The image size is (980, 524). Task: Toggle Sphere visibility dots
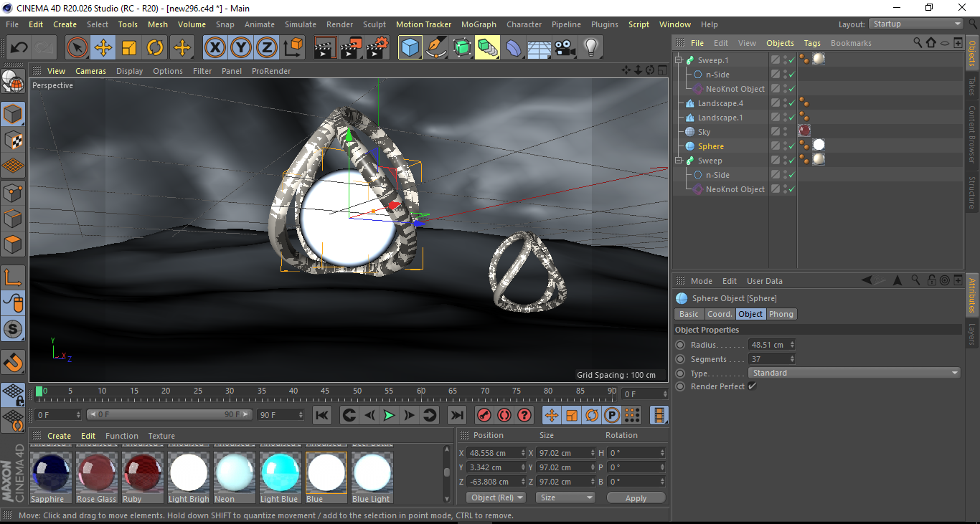click(785, 146)
